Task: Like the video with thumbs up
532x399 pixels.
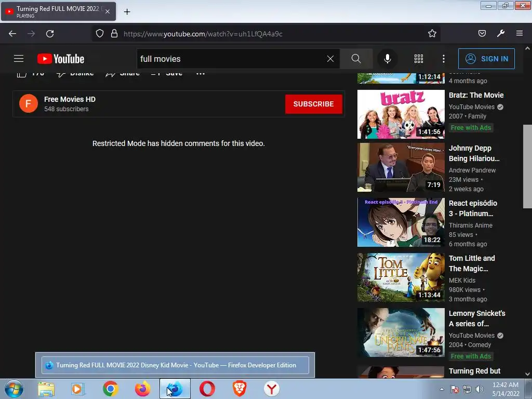Action: pos(30,74)
